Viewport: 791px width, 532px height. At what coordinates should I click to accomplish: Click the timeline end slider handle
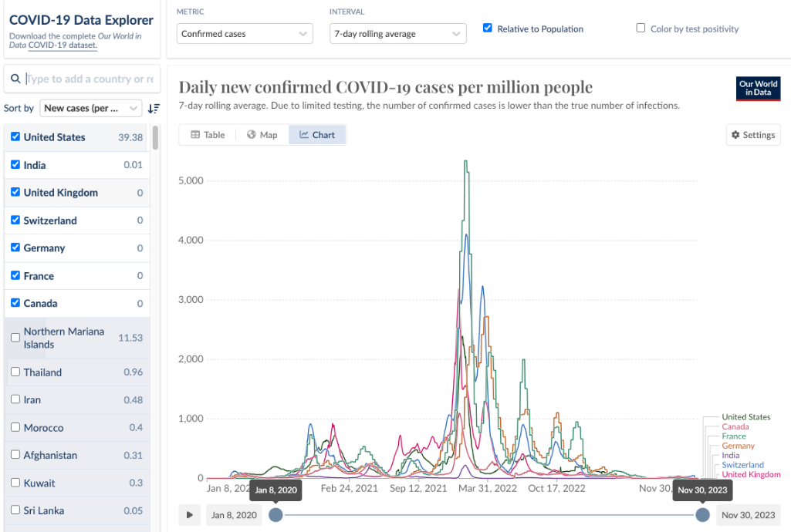(702, 515)
